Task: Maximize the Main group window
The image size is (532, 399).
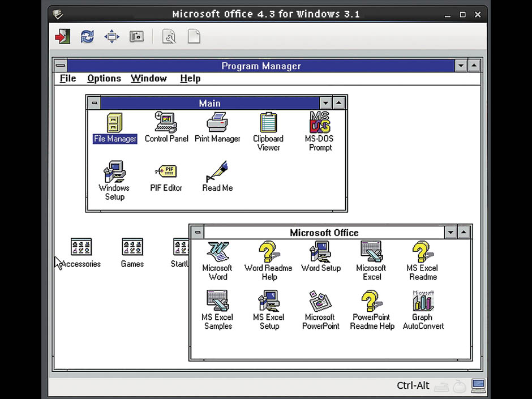Action: pyautogui.click(x=338, y=103)
